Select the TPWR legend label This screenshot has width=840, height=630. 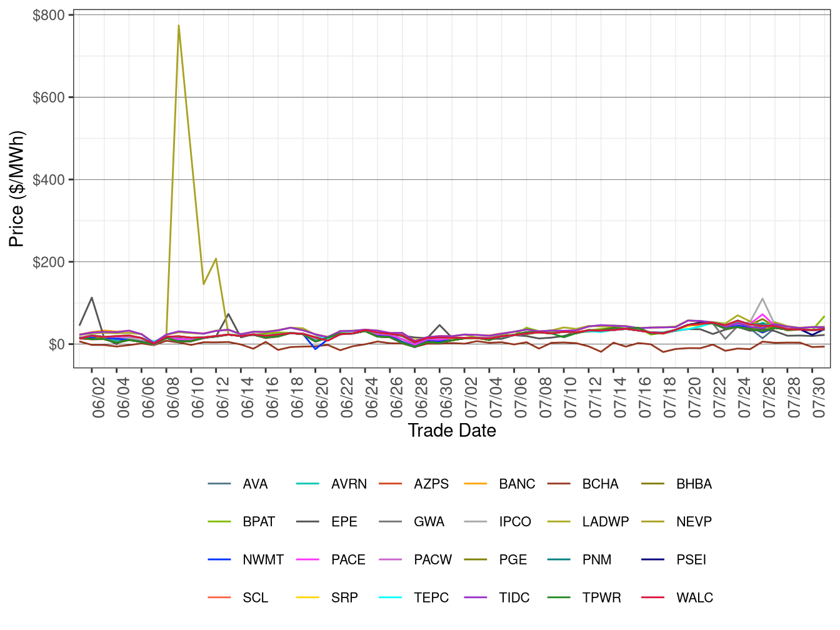click(601, 598)
